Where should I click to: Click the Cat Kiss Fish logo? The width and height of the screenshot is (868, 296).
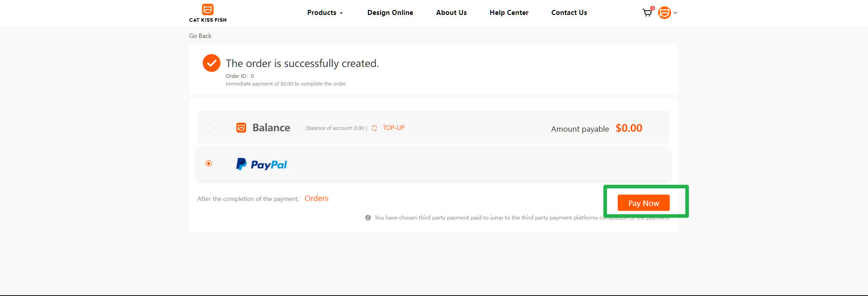[x=208, y=13]
